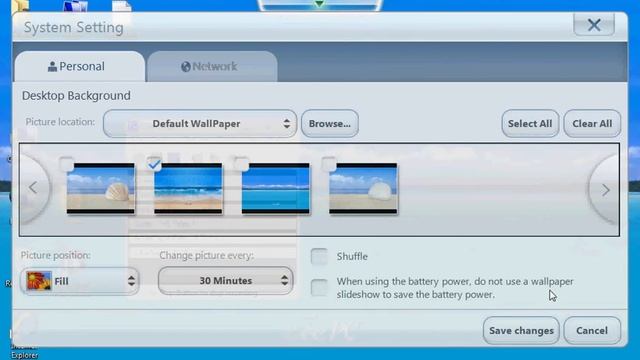Image resolution: width=640 pixels, height=360 pixels.
Task: Check the fourth faded seashell wallpaper checkbox
Action: 329,164
